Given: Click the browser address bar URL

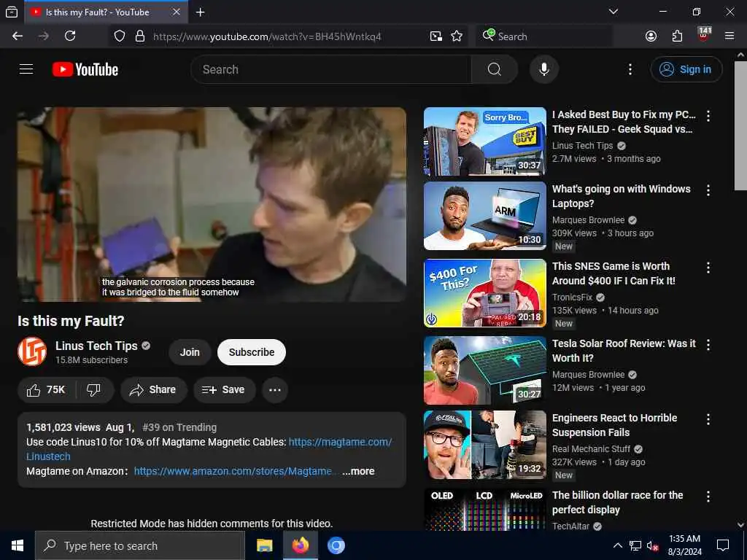Looking at the screenshot, I should (267, 36).
